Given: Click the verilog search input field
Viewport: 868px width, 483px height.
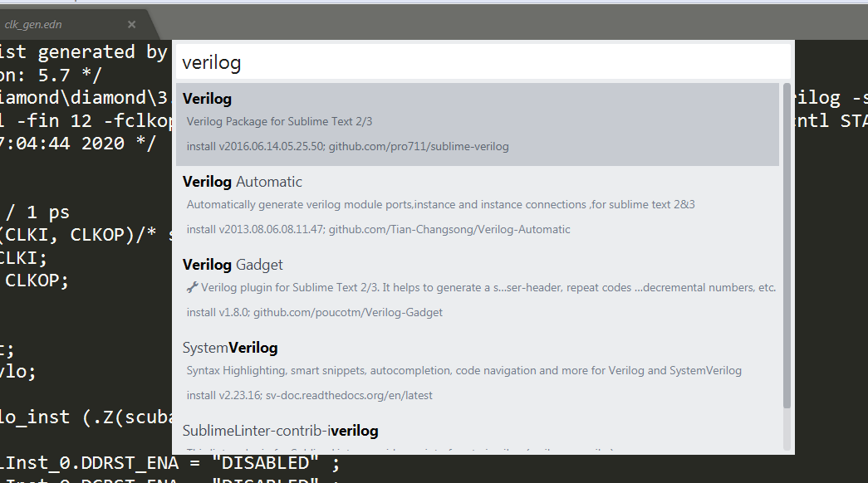Looking at the screenshot, I should pyautogui.click(x=483, y=62).
